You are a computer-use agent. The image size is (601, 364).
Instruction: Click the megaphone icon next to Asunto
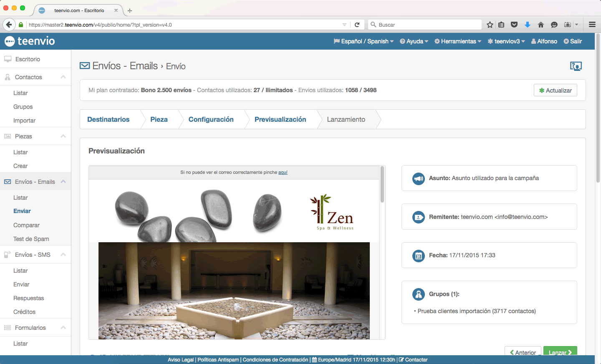click(418, 178)
